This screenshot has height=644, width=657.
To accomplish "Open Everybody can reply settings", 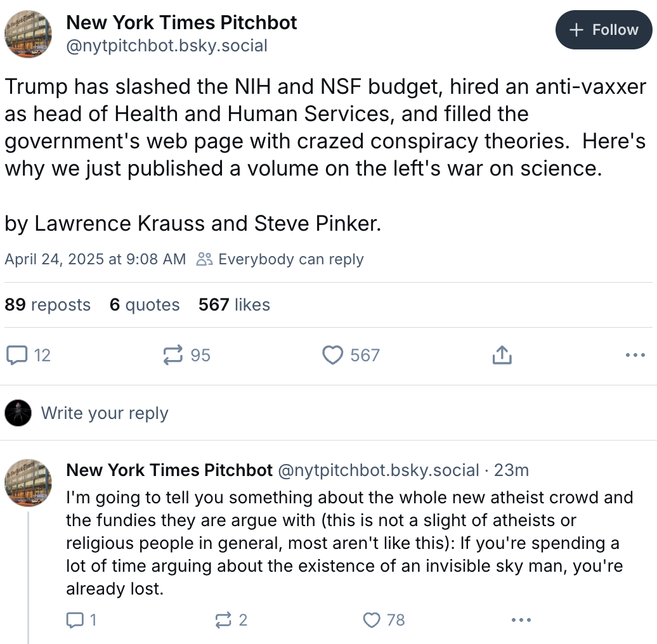I will tap(280, 259).
